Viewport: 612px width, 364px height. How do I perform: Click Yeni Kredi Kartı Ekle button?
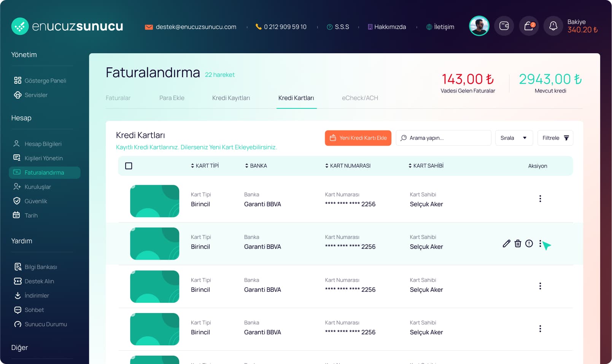pyautogui.click(x=358, y=138)
